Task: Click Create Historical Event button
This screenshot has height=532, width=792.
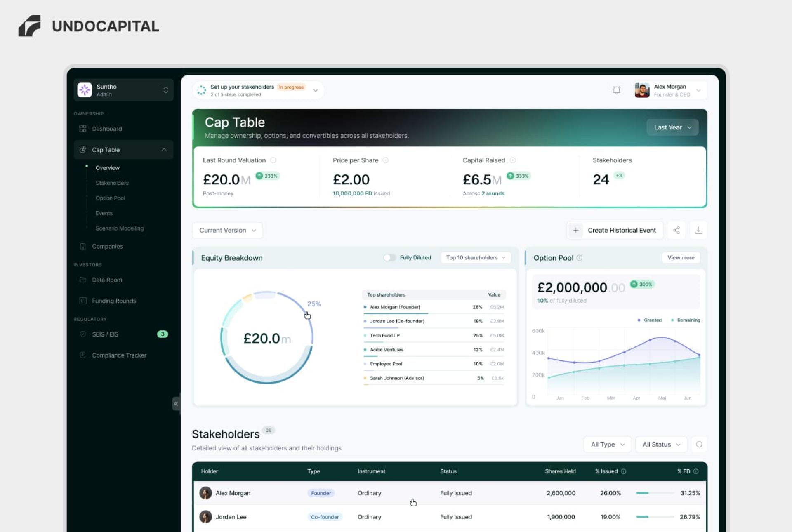Action: coord(615,230)
